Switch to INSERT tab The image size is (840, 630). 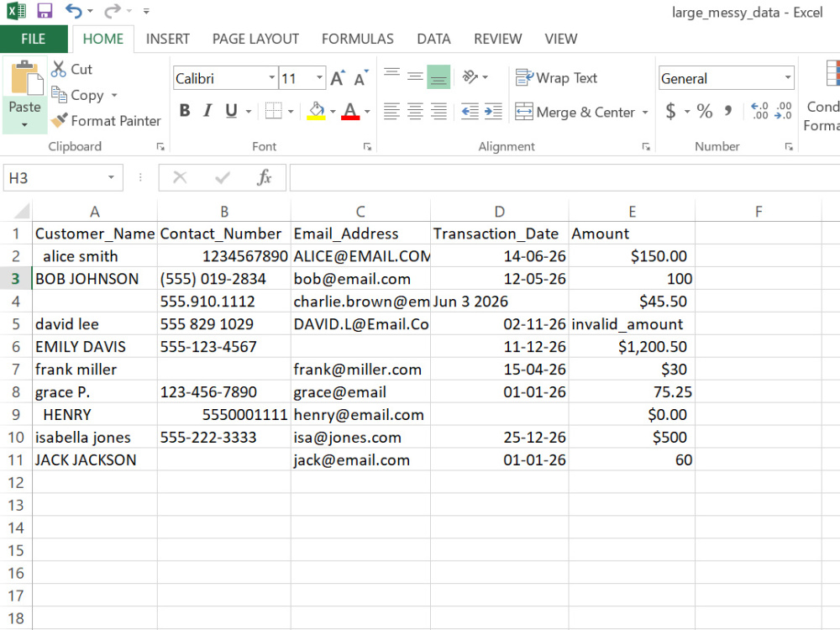pyautogui.click(x=168, y=39)
